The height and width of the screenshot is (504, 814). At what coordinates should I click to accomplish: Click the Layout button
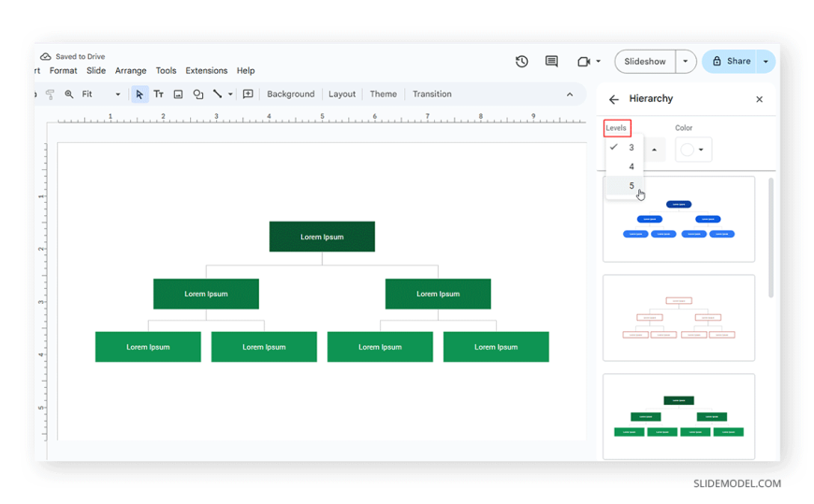(342, 94)
